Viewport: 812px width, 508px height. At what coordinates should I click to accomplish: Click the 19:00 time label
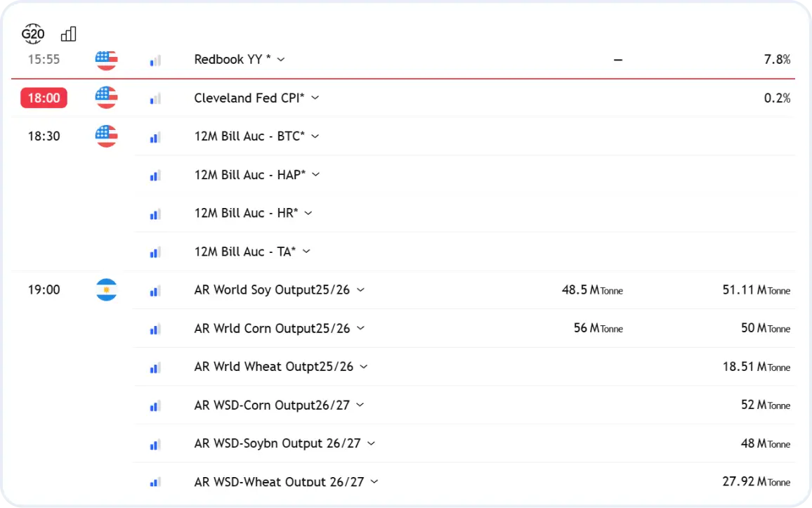click(44, 289)
